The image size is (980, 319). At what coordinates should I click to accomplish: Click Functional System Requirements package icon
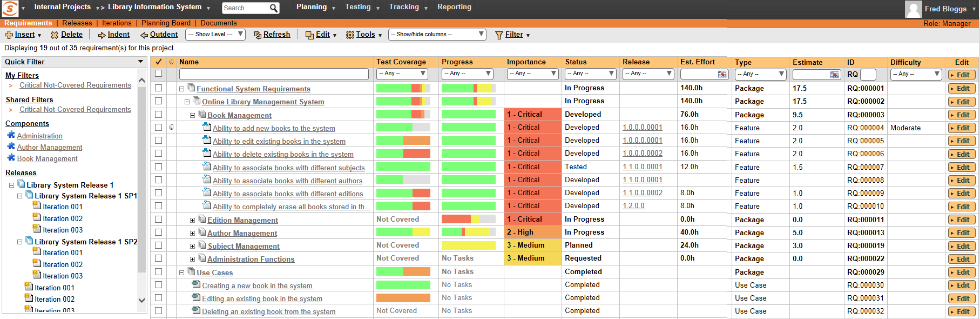click(191, 88)
